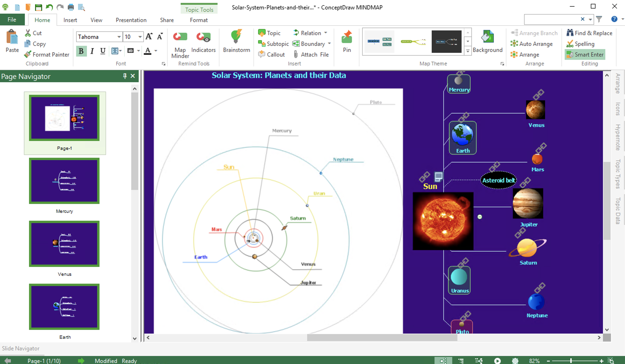The height and width of the screenshot is (364, 625).
Task: Toggle bold formatting on text
Action: [81, 51]
